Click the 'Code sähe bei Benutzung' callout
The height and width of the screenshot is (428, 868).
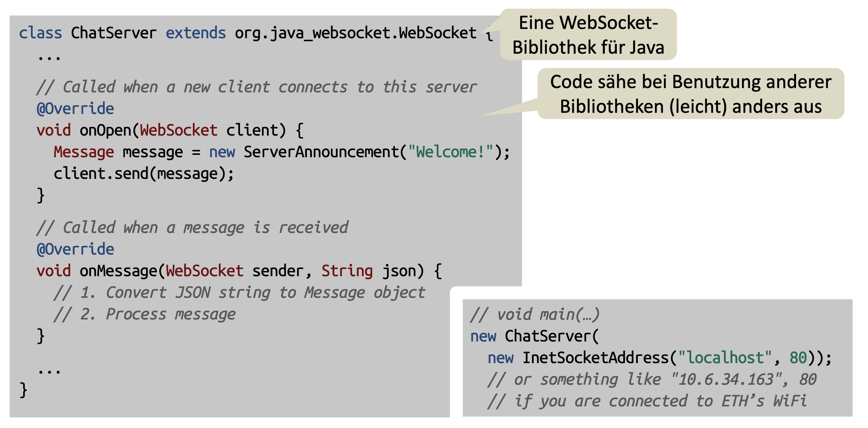pyautogui.click(x=690, y=94)
